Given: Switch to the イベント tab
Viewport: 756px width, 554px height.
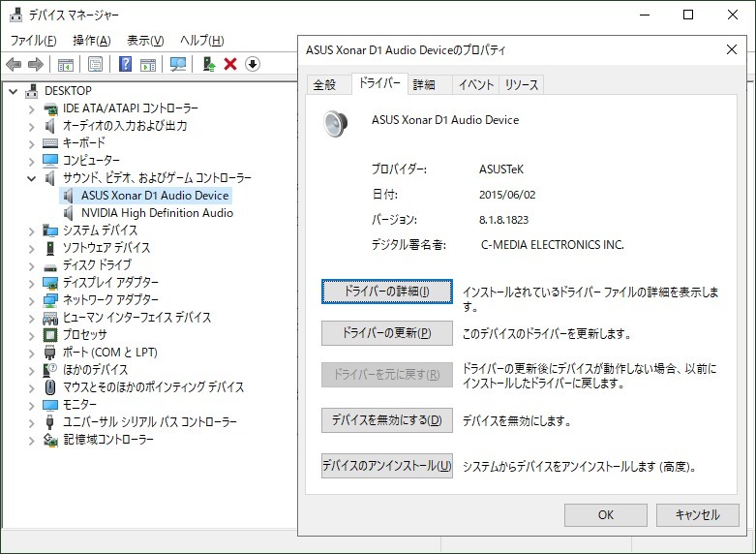Looking at the screenshot, I should coord(476,85).
